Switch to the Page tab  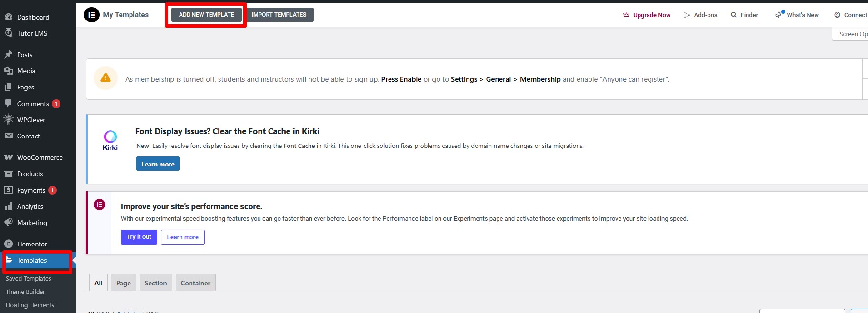[x=123, y=283]
